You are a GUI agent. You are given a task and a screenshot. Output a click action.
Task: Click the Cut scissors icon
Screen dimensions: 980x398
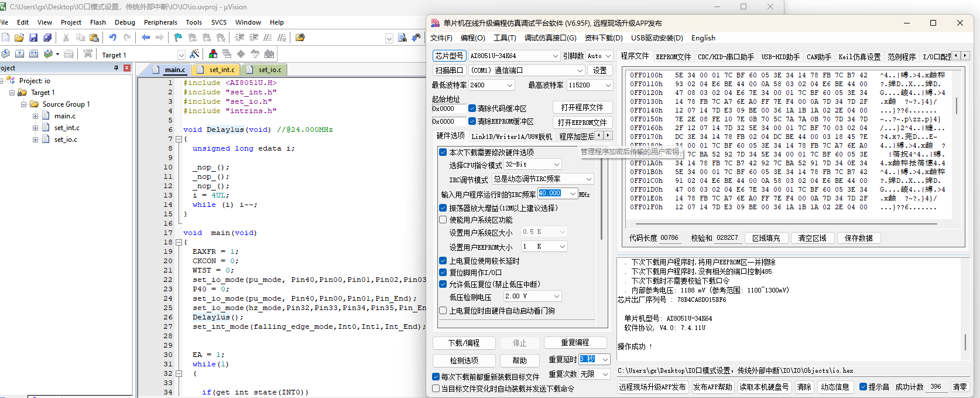[66, 38]
